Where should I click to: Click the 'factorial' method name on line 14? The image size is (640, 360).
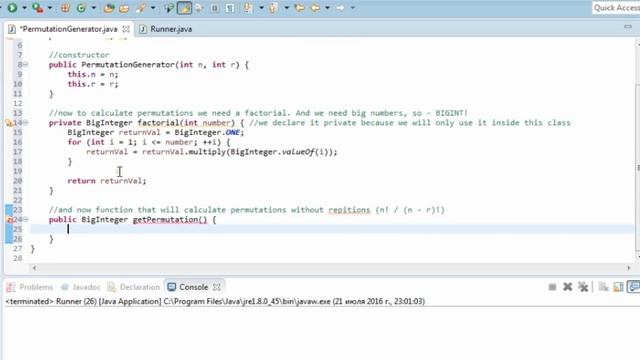158,122
